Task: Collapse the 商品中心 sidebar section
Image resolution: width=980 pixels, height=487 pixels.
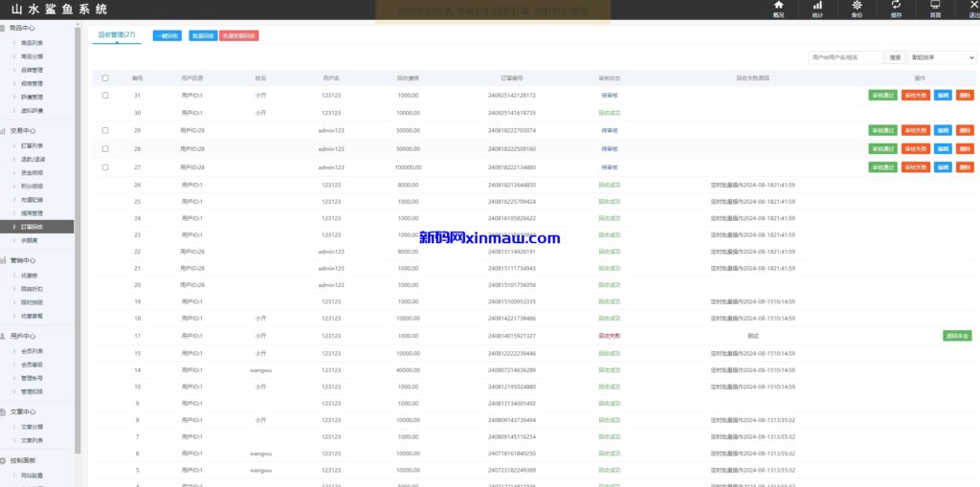Action: [22, 28]
